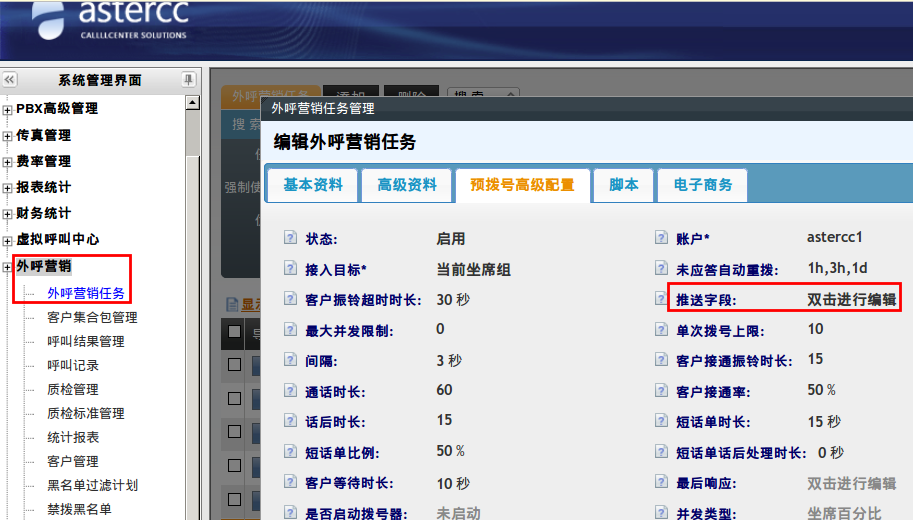Click the help icon beside 账户

pyautogui.click(x=661, y=238)
